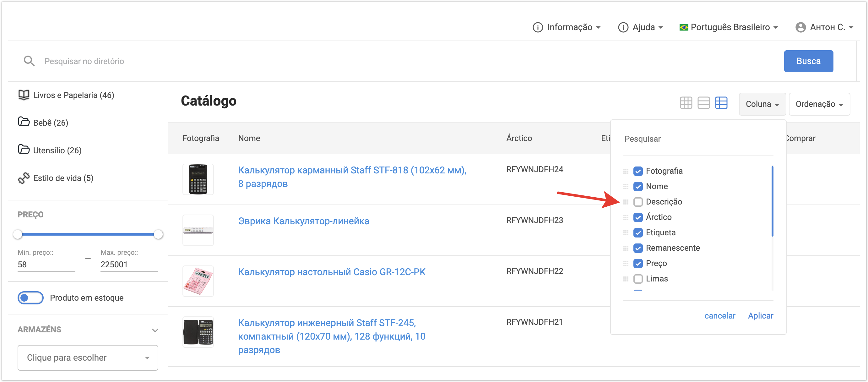The width and height of the screenshot is (868, 382).
Task: Switch to list rows view icon
Action: (x=703, y=103)
